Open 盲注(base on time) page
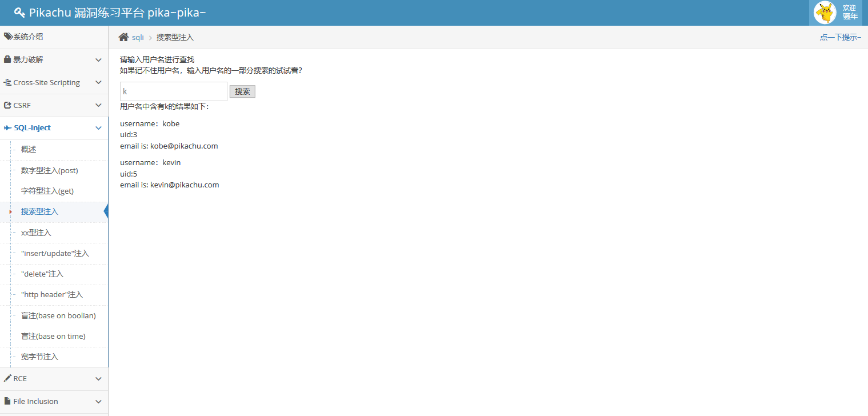 tap(54, 336)
